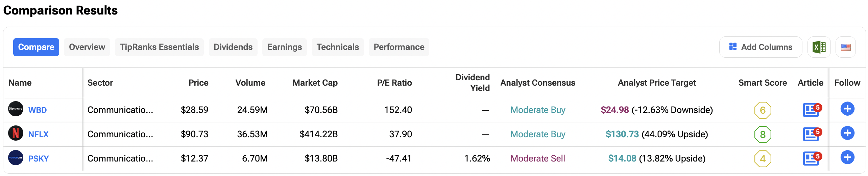Follow WBD with the plus icon
Image resolution: width=868 pixels, height=176 pixels.
pos(847,109)
